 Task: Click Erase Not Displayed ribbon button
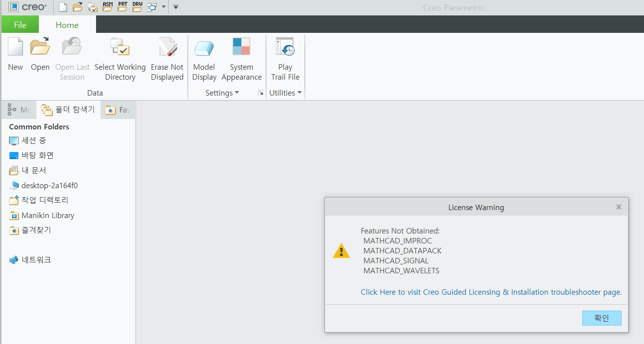pyautogui.click(x=167, y=59)
